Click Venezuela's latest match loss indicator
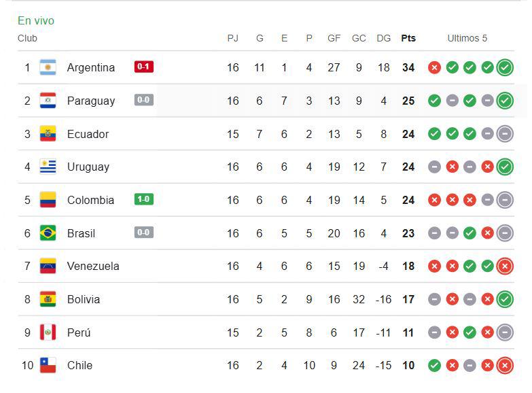532x393 pixels. click(504, 266)
